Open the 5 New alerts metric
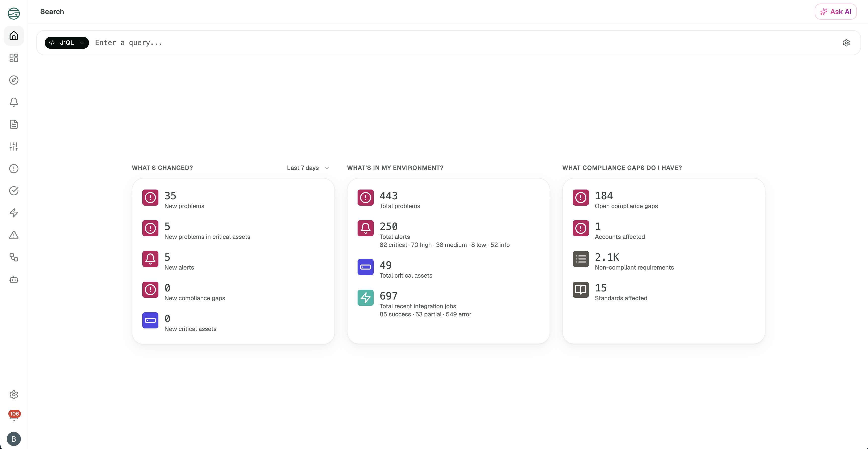Viewport: 868px width, 449px height. (x=179, y=261)
